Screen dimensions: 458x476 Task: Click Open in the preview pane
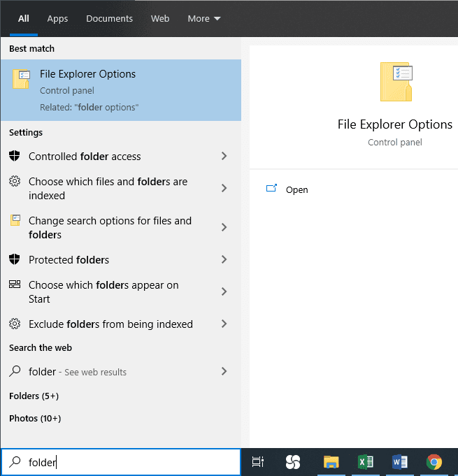pyautogui.click(x=296, y=190)
